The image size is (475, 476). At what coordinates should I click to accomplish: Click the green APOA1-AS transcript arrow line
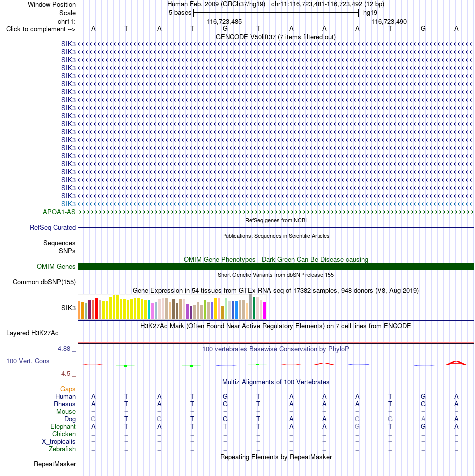(276, 212)
